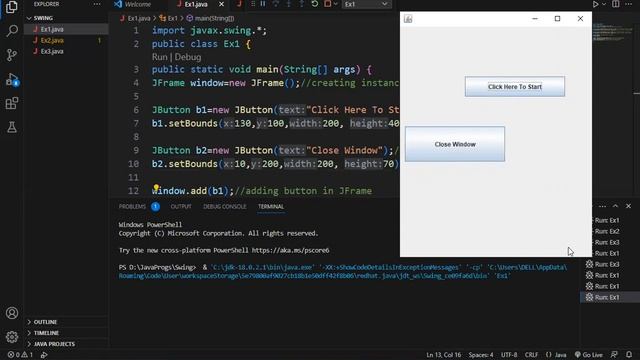Select the Run: Ex2 terminal entry
This screenshot has width=640, height=360.
607,231
